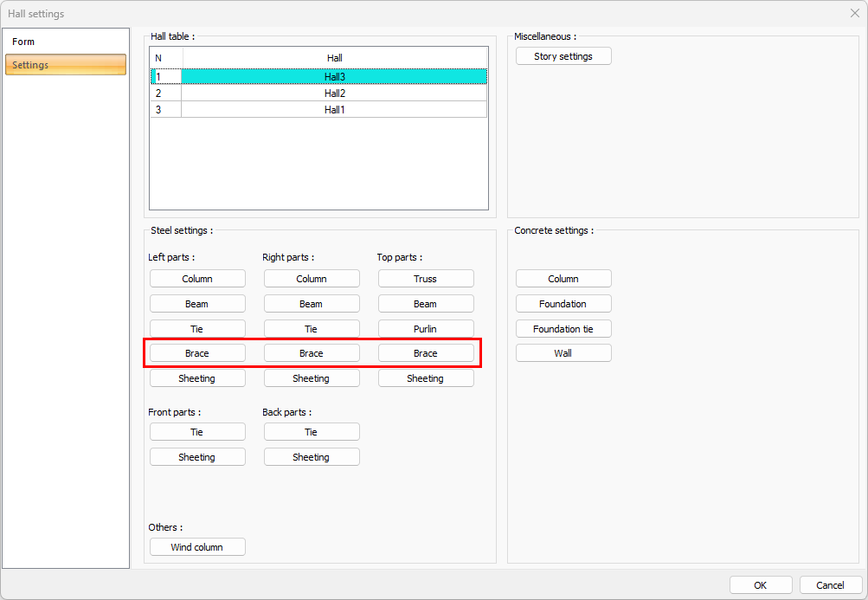Screen dimensions: 868x600
Task: Open the Wind column settings
Action: 197,547
